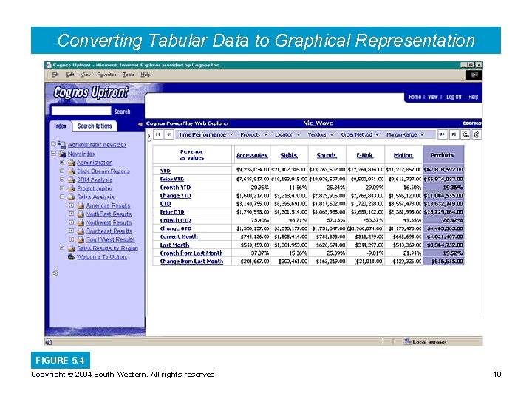The height and width of the screenshot is (399, 532).
Task: Open the Project Jupiter link
Action: click(x=95, y=188)
